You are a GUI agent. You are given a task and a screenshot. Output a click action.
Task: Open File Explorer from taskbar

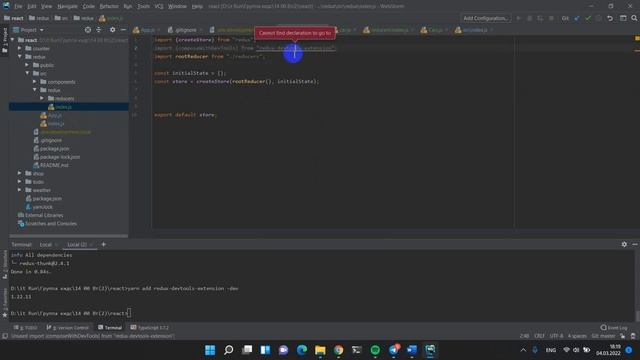[320, 350]
